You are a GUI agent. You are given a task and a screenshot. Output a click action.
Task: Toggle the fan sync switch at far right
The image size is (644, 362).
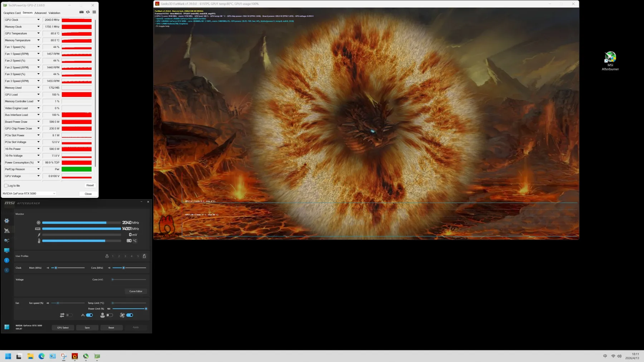tap(130, 315)
